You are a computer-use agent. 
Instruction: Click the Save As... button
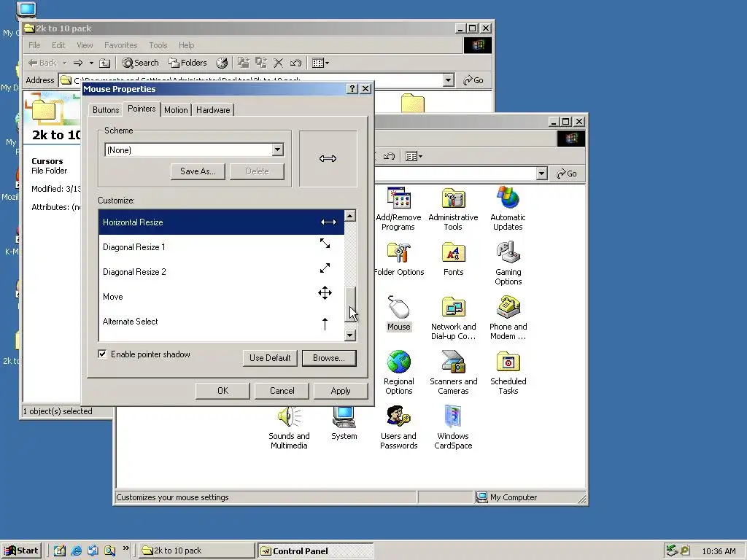pos(198,171)
